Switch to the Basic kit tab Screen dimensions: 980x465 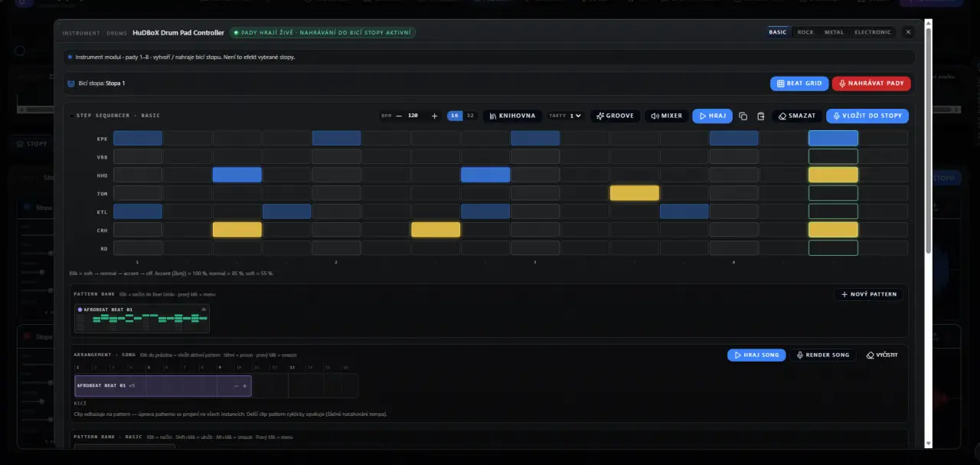click(x=778, y=32)
